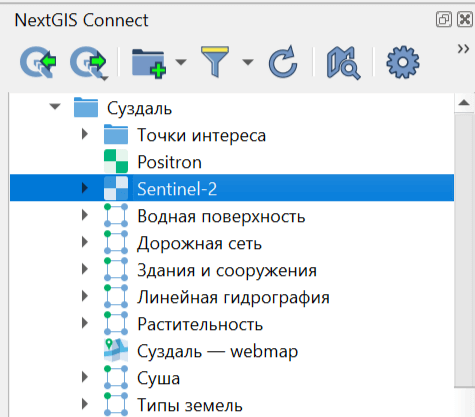
Task: Click Здания и сооружения vector icon
Action: [116, 269]
